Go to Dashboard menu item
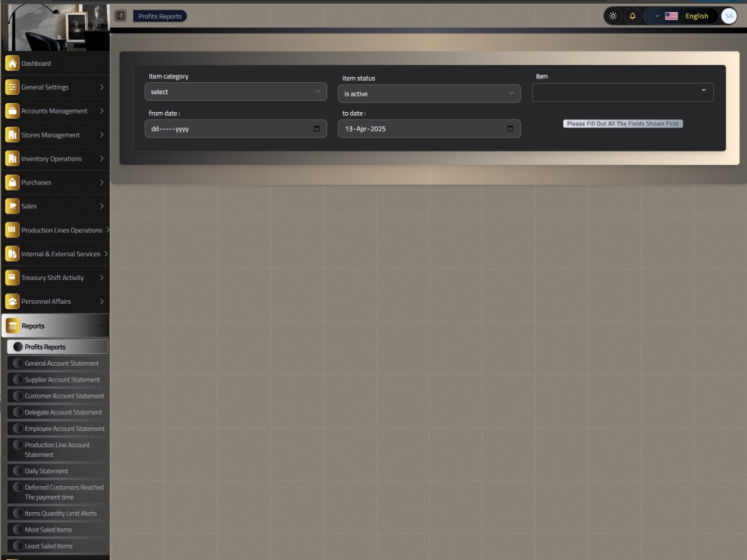Image resolution: width=747 pixels, height=560 pixels. pyautogui.click(x=55, y=63)
